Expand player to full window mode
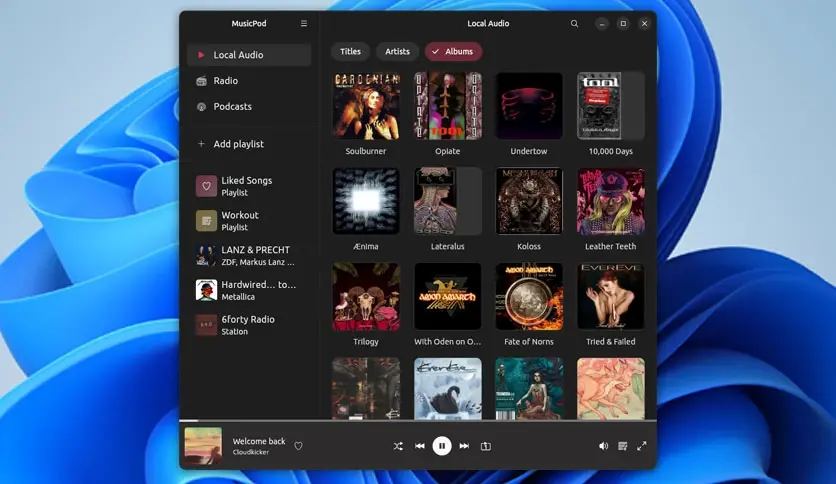This screenshot has width=836, height=484. (x=642, y=446)
